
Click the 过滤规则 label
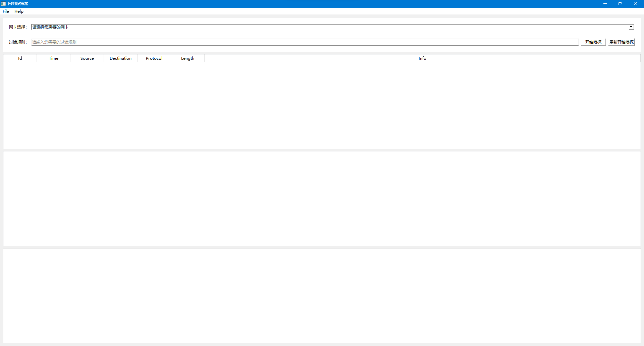coord(18,42)
